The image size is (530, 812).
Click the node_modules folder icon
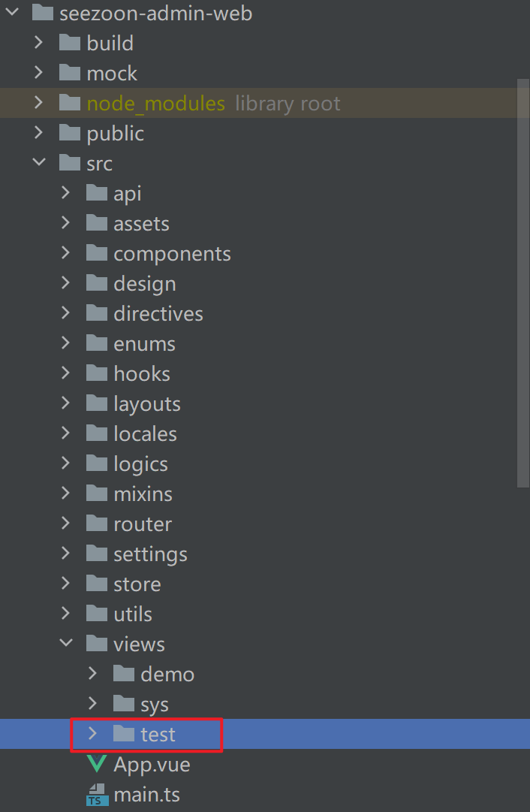click(70, 103)
